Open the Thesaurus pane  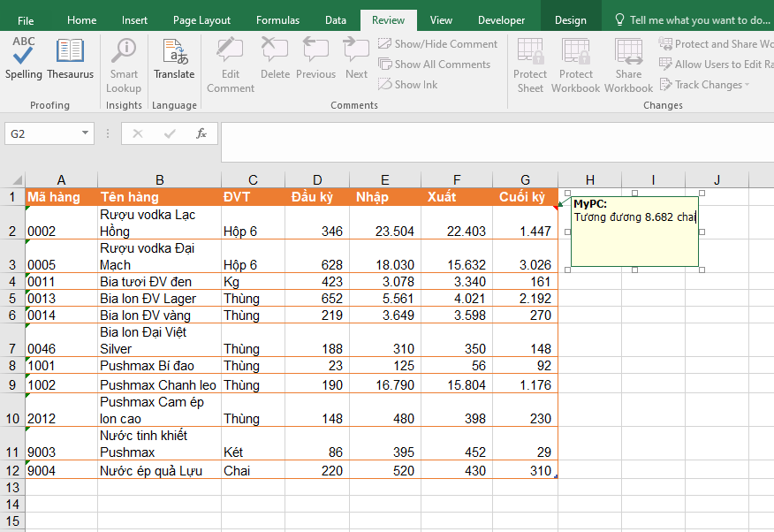pos(70,57)
